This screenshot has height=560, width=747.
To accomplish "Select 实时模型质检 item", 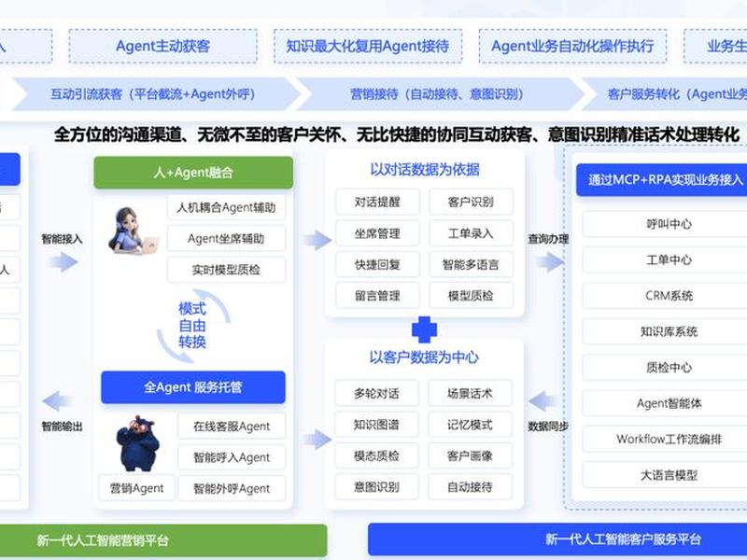I will [226, 270].
